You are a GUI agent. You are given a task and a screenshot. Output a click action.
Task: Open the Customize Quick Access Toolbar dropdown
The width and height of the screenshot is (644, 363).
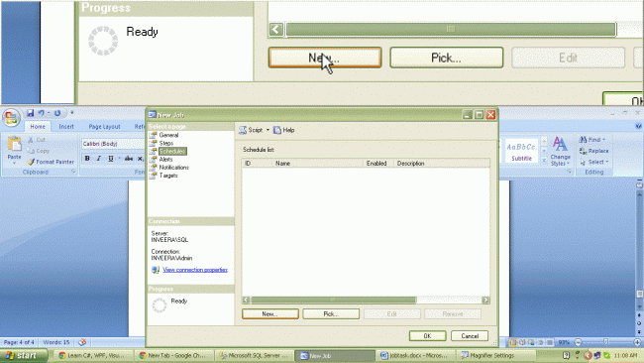(72, 113)
